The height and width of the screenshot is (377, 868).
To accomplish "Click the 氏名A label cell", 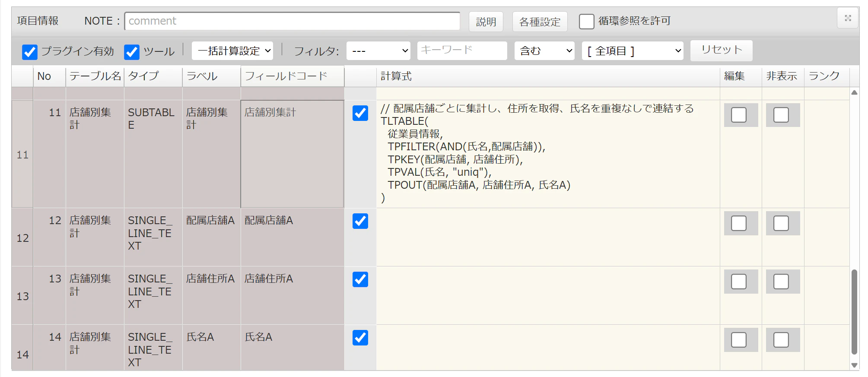I will [212, 347].
